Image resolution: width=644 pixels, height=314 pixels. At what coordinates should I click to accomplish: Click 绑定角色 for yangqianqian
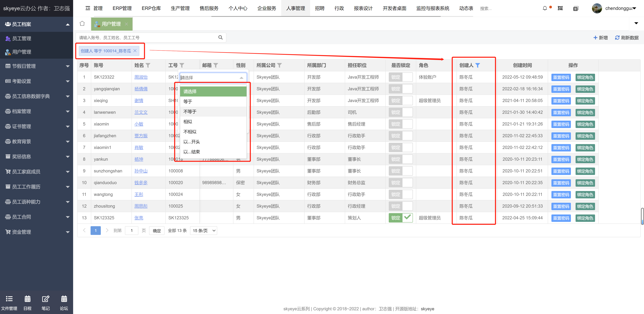[x=585, y=89]
